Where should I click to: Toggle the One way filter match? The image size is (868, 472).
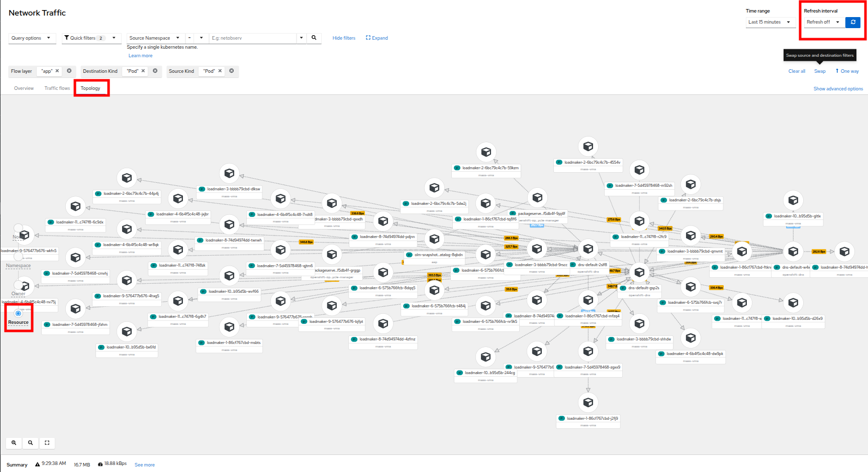coord(847,71)
